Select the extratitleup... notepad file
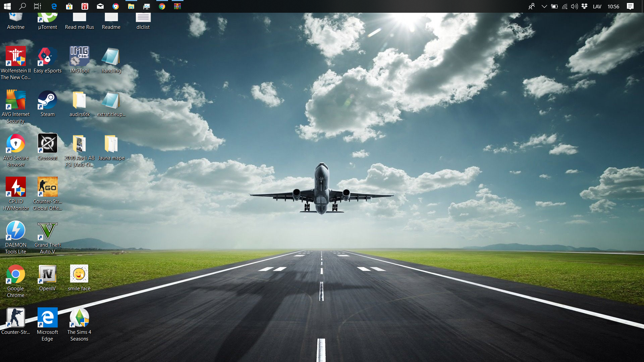The width and height of the screenshot is (644, 362). [111, 103]
